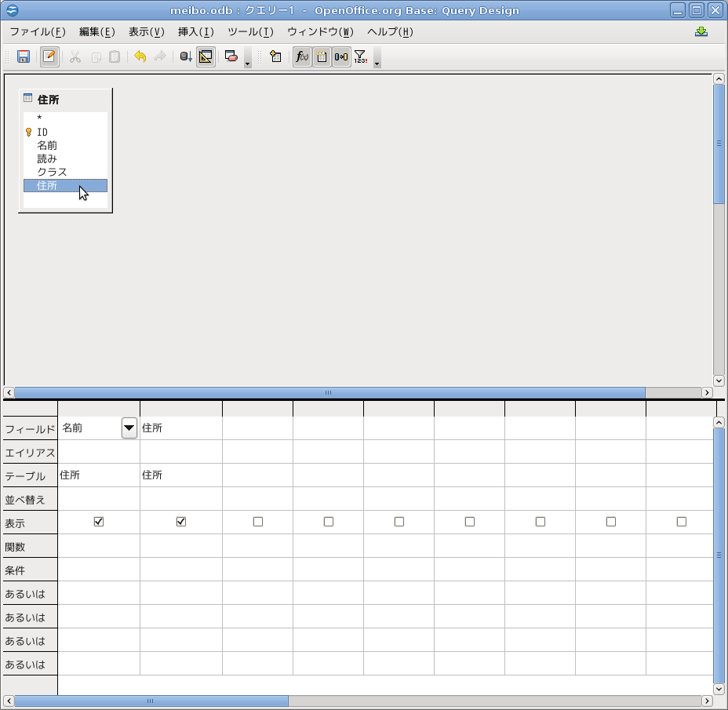Uncheck the 表示 checkbox for 住所 column
This screenshot has height=710, width=728.
tap(181, 522)
